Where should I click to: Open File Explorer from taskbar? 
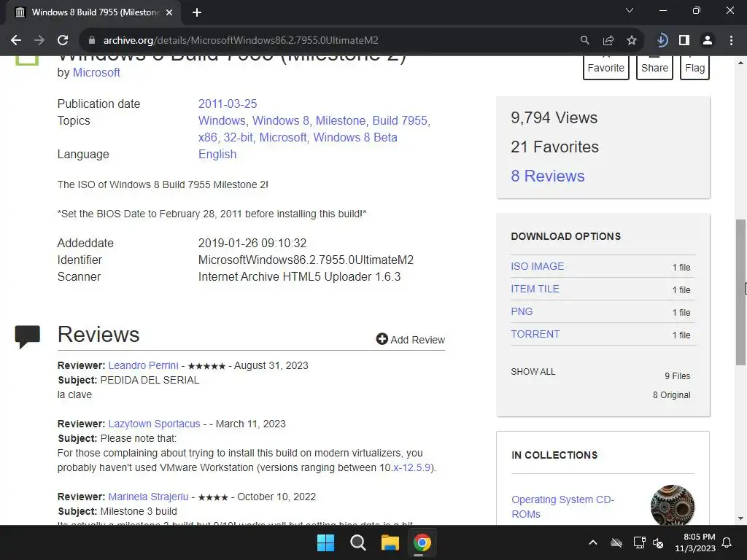tap(390, 542)
